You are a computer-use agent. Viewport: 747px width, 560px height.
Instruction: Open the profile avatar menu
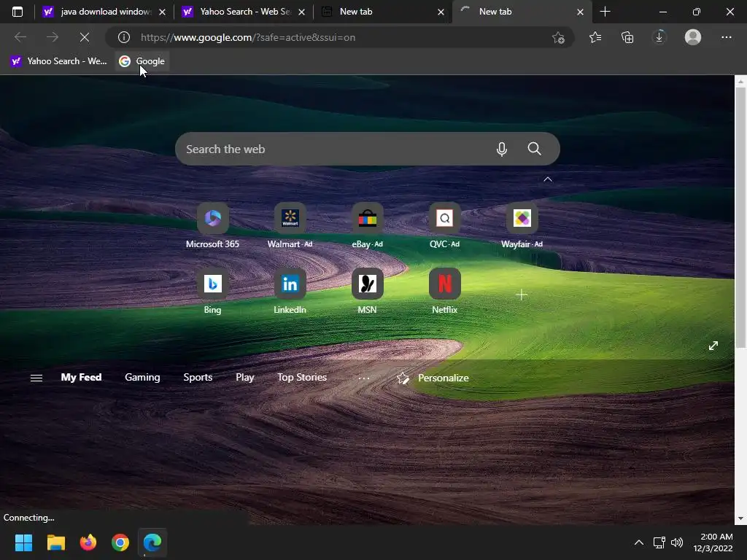tap(693, 37)
